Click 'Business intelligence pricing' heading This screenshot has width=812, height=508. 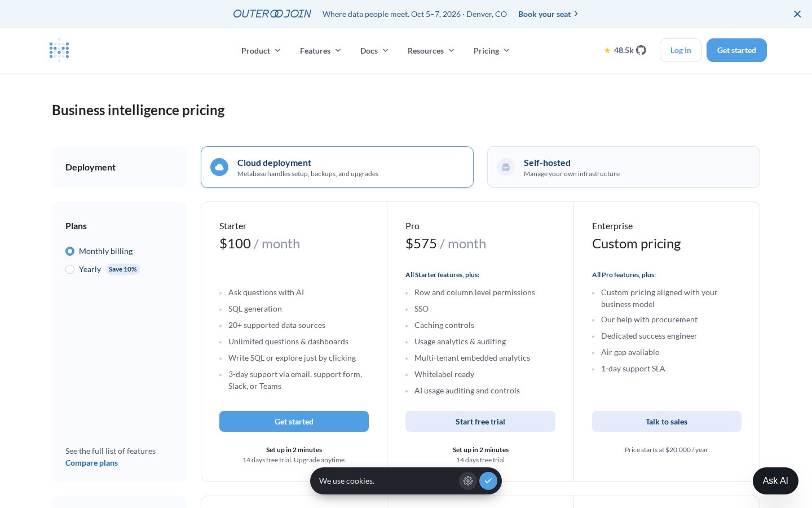pyautogui.click(x=138, y=110)
